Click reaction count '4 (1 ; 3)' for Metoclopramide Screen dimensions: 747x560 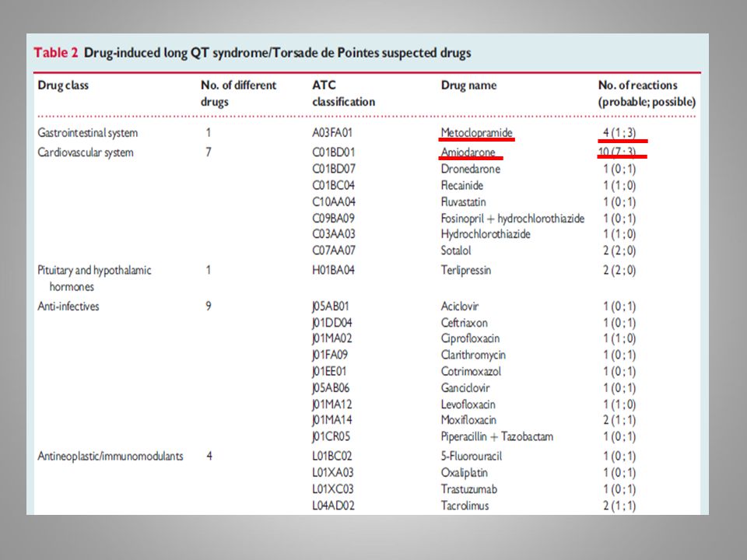click(x=619, y=133)
